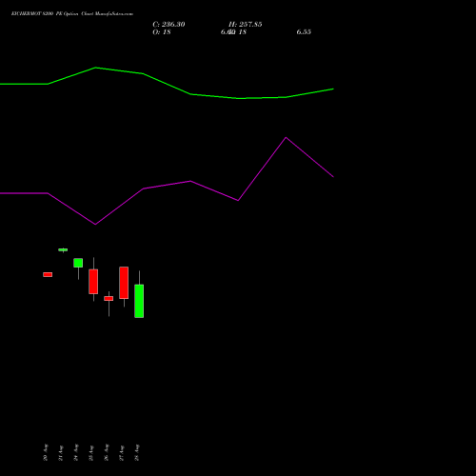Click the peak of the purple line
The height and width of the screenshot is (476, 476).
pyautogui.click(x=286, y=137)
